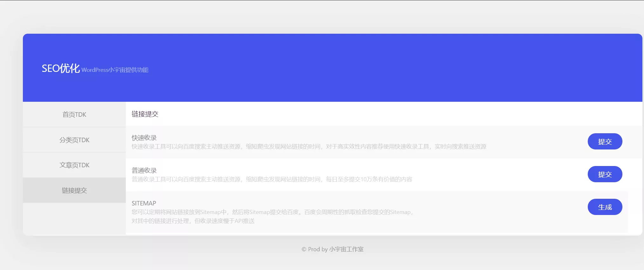Click the 快速收录 row title

144,138
